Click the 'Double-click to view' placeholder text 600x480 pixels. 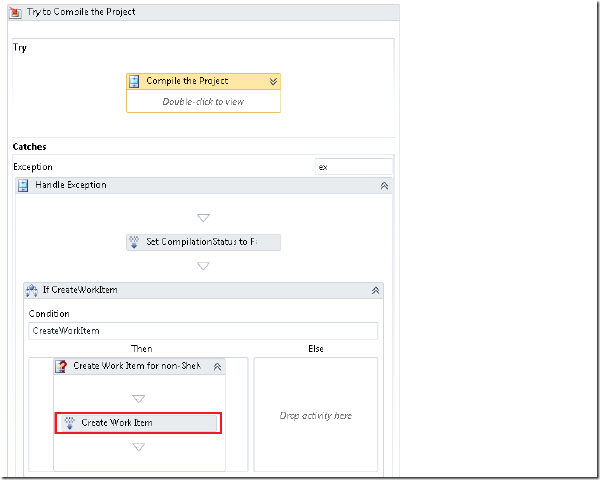203,102
